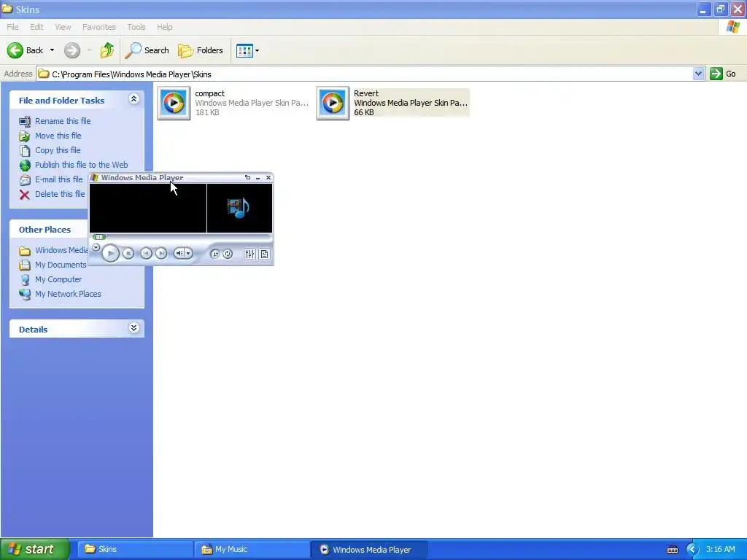Viewport: 747px width, 560px height.
Task: Switch to Skins taskbar button
Action: point(135,549)
